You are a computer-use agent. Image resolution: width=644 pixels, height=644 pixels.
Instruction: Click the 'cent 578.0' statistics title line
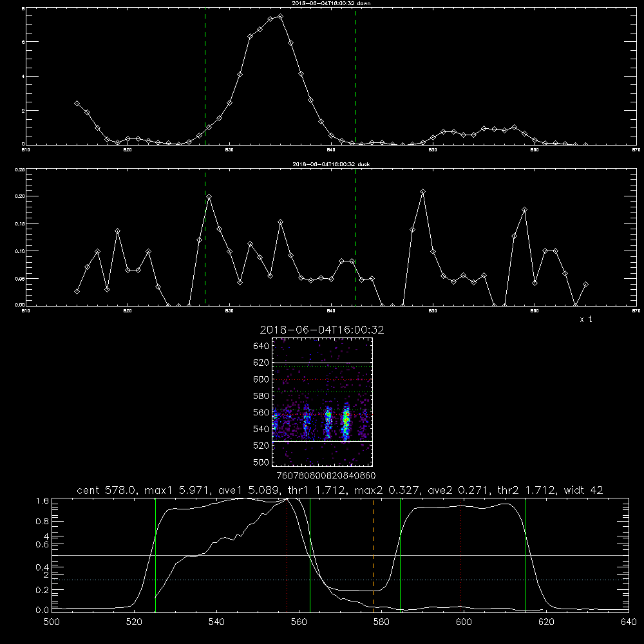coord(340,490)
